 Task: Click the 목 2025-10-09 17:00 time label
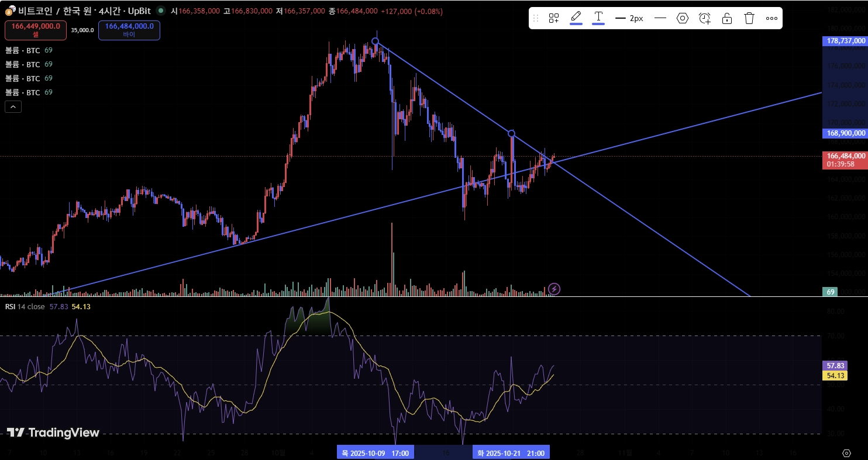coord(376,453)
